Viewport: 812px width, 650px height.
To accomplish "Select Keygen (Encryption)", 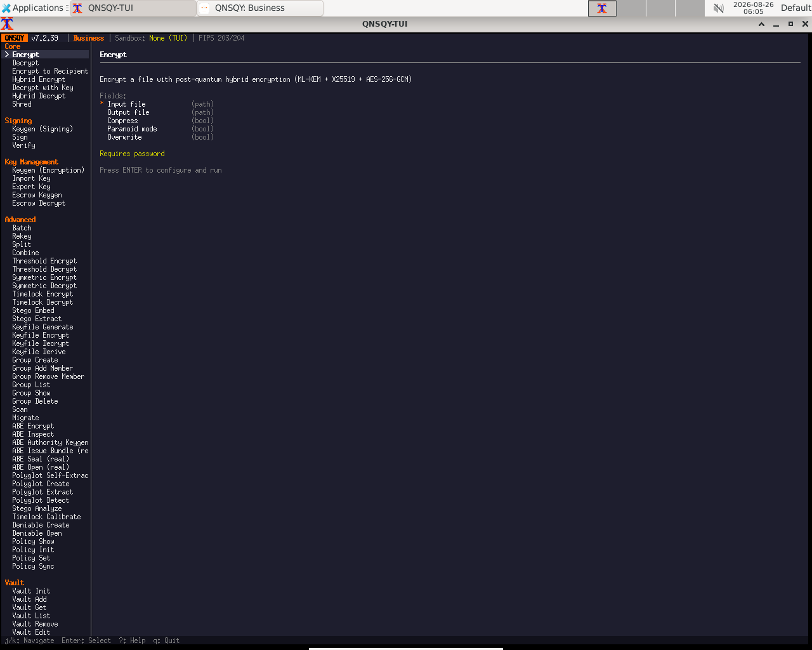I will pos(48,170).
